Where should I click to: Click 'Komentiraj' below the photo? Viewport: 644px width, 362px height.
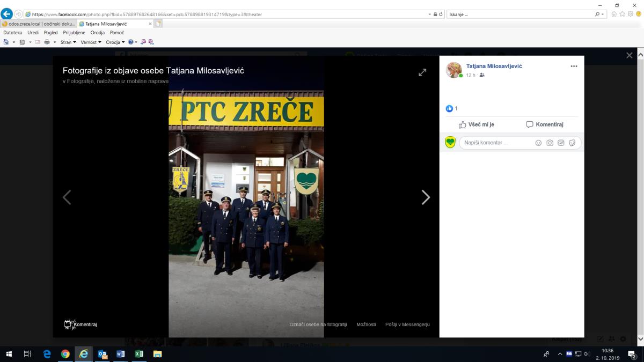click(85, 324)
